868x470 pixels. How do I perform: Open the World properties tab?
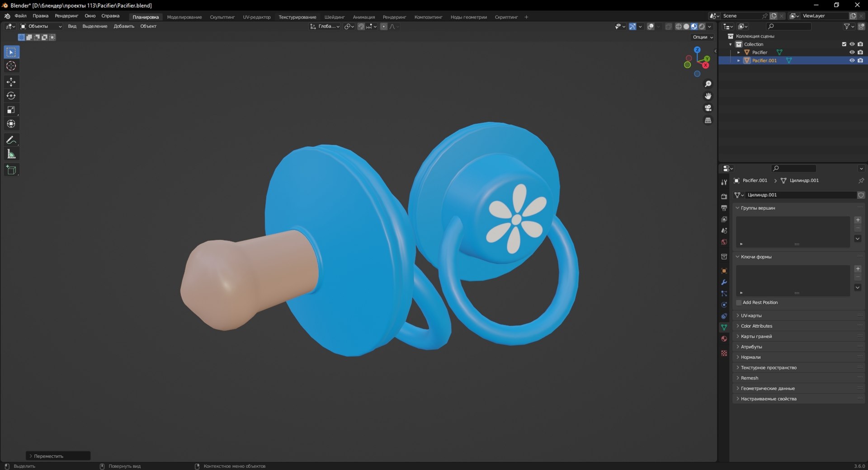click(x=724, y=242)
